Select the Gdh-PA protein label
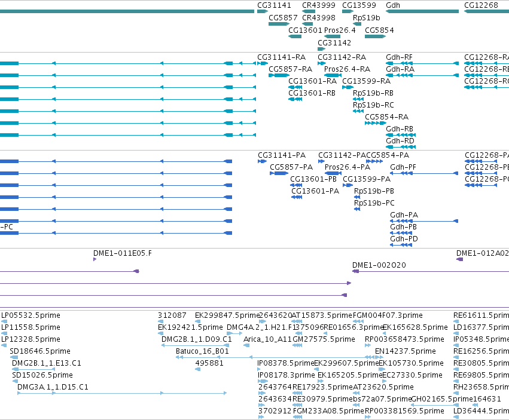509x420 pixels. (404, 215)
